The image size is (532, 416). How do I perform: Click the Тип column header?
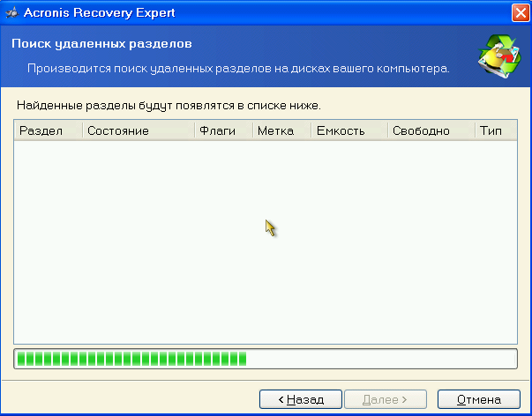495,130
